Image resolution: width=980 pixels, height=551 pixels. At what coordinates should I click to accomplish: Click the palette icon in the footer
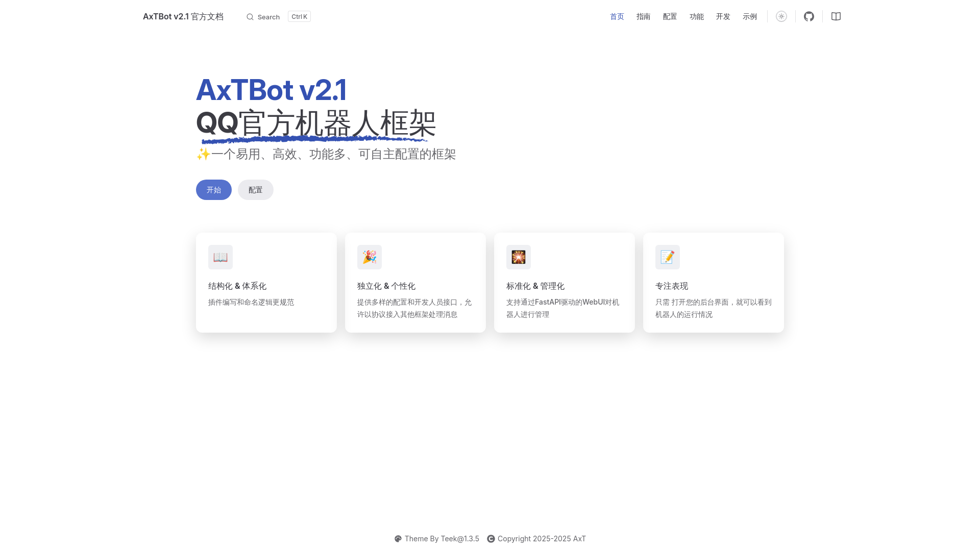click(x=398, y=539)
